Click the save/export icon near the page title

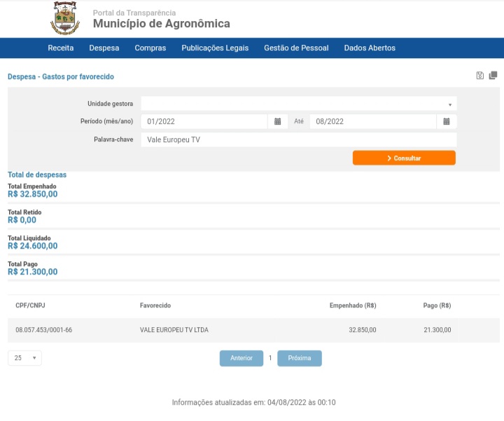pyautogui.click(x=479, y=76)
